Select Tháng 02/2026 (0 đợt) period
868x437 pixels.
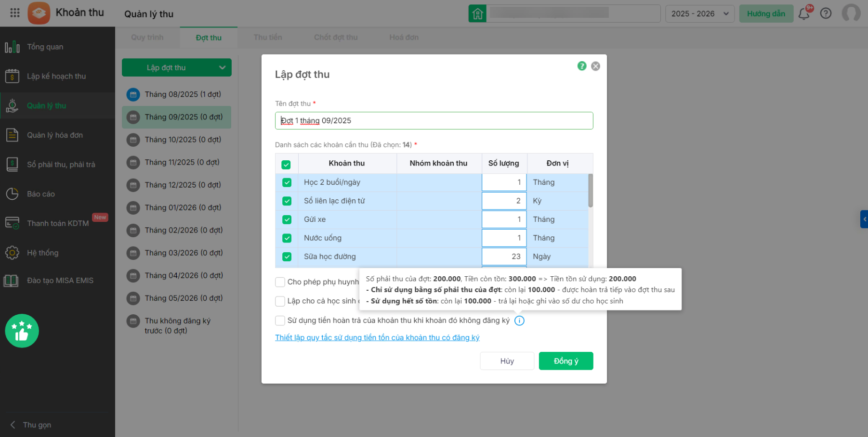[177, 230]
